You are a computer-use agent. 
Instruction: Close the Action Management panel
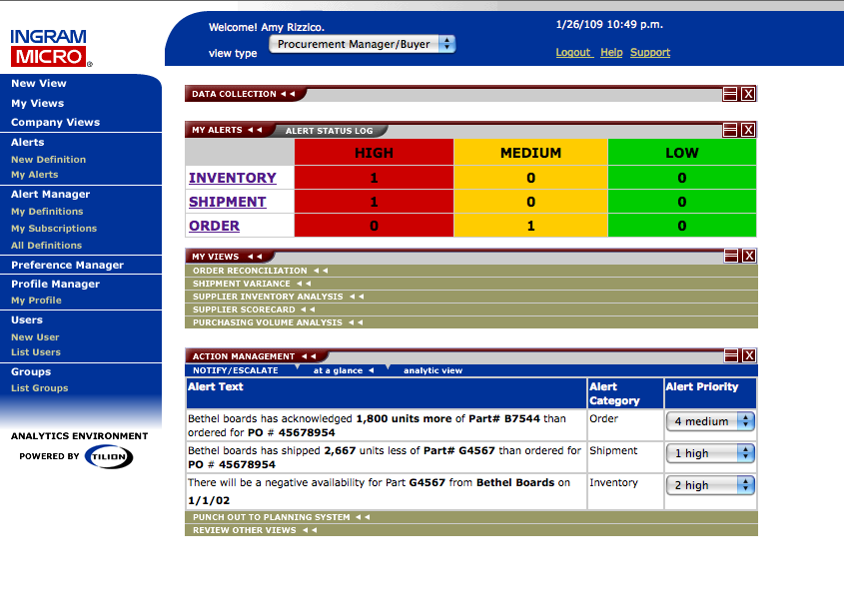(x=749, y=355)
